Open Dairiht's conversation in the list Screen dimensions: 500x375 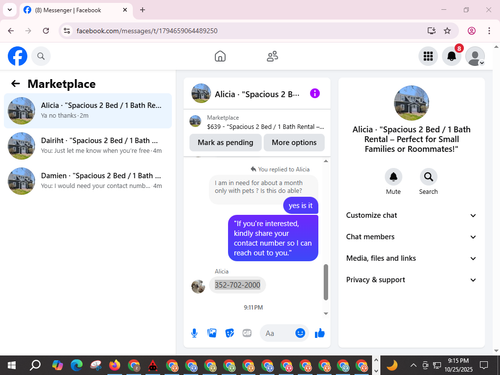click(x=88, y=146)
